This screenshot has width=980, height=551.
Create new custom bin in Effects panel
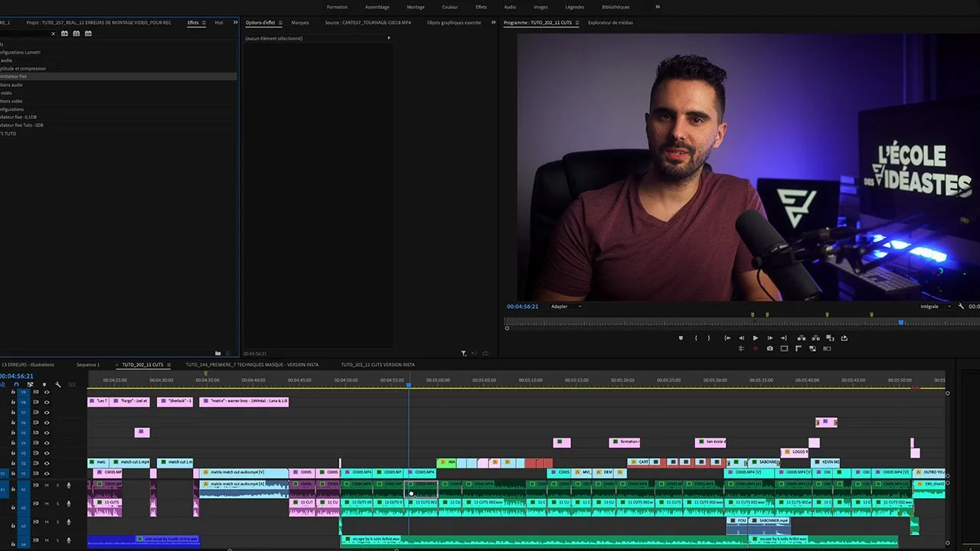click(x=218, y=354)
